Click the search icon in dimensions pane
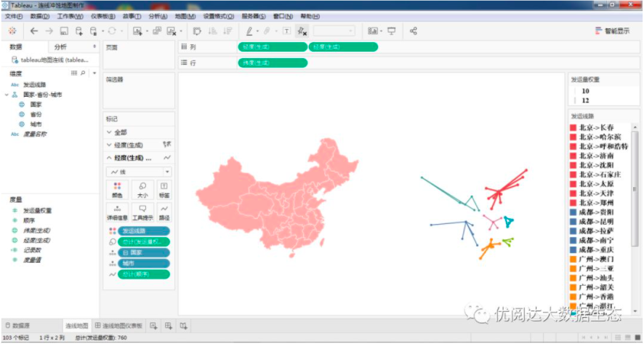The height and width of the screenshot is (344, 644). tap(83, 73)
